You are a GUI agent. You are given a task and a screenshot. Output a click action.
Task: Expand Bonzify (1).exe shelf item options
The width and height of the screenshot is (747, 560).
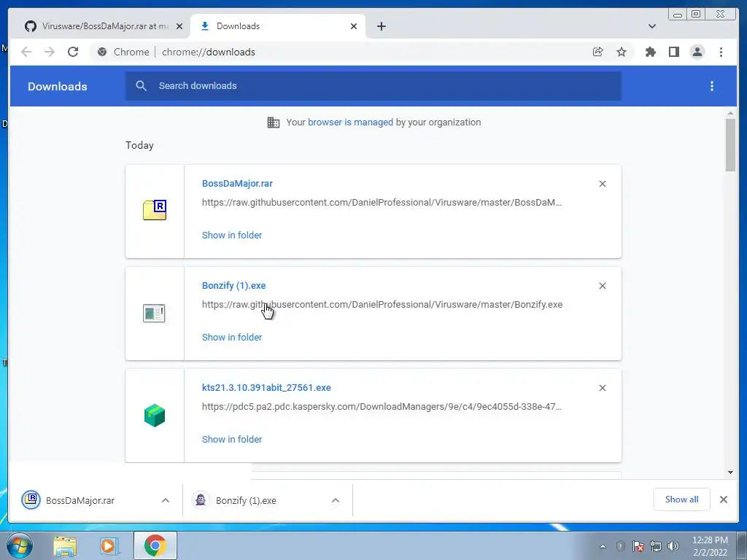coord(336,500)
